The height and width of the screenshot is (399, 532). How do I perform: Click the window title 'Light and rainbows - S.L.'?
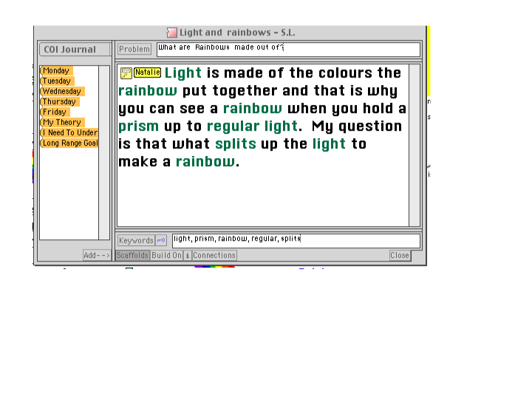[237, 33]
